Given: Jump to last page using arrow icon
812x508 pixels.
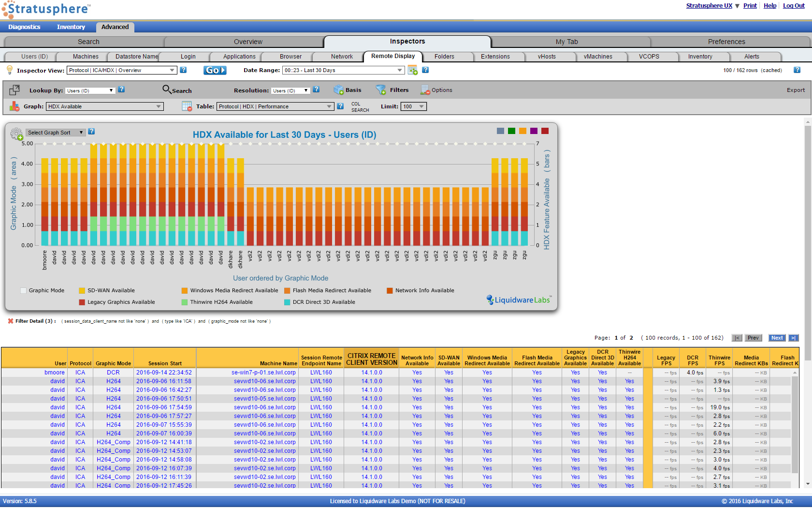Looking at the screenshot, I should click(794, 338).
